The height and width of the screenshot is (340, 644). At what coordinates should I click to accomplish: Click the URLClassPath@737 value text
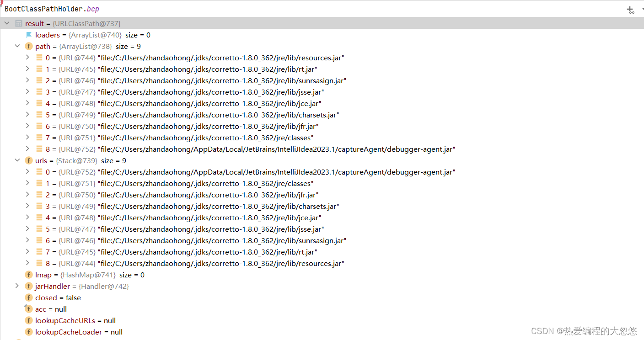click(x=87, y=23)
